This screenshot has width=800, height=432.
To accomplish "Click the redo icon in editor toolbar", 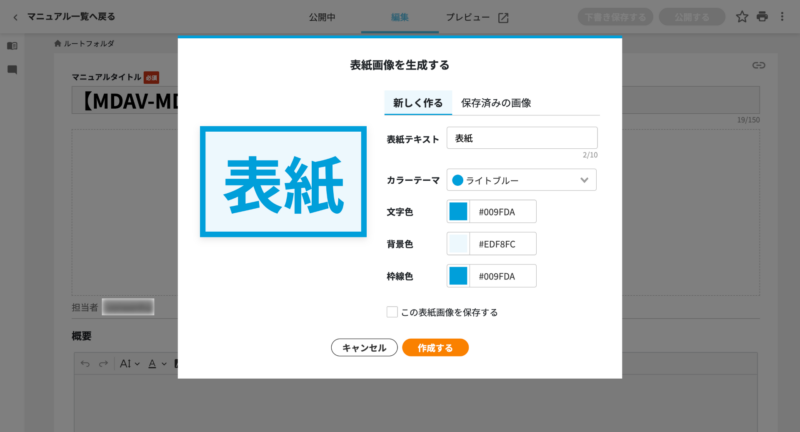I will point(103,364).
